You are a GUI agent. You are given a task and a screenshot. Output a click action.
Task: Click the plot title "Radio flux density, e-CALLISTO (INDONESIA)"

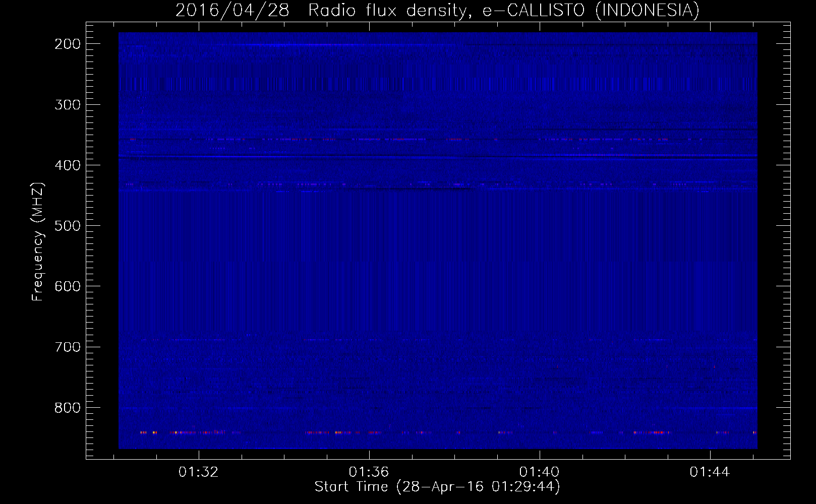click(x=503, y=11)
